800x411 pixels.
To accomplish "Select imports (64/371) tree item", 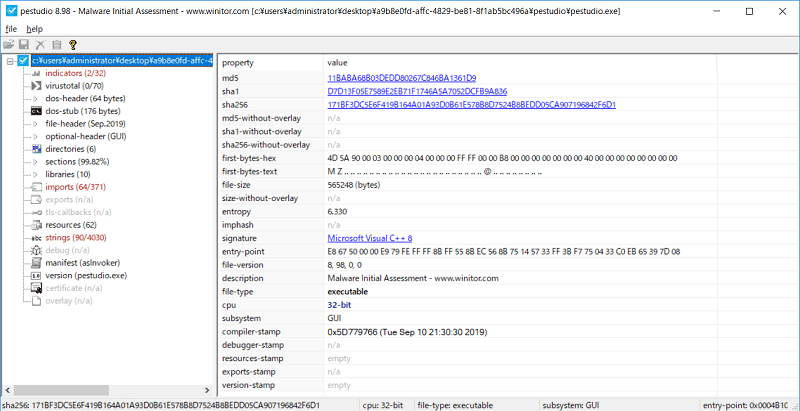I will pyautogui.click(x=76, y=187).
